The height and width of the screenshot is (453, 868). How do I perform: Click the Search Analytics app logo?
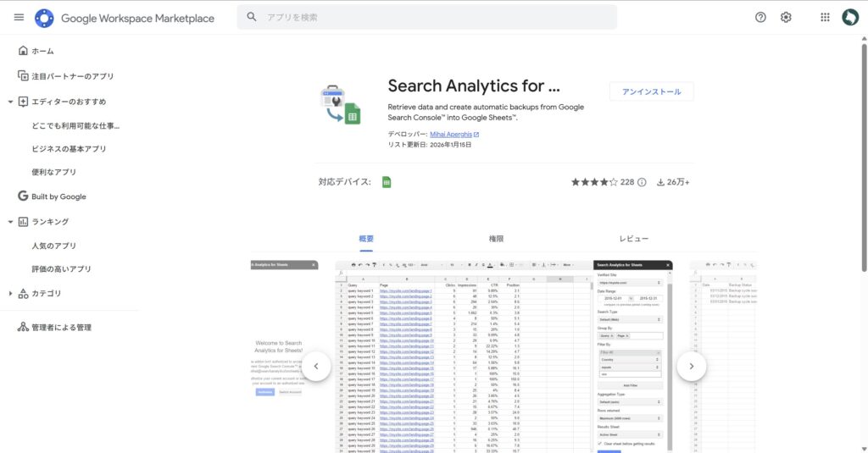coord(340,104)
